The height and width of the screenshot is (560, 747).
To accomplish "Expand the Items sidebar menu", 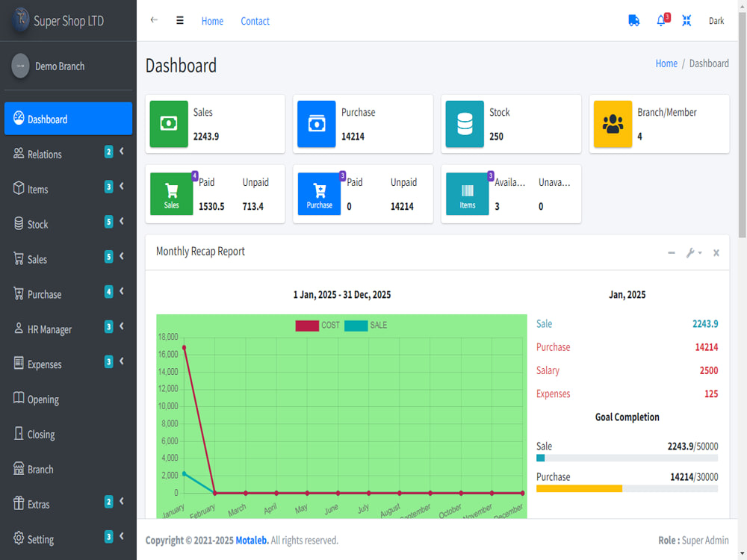I will coord(68,189).
